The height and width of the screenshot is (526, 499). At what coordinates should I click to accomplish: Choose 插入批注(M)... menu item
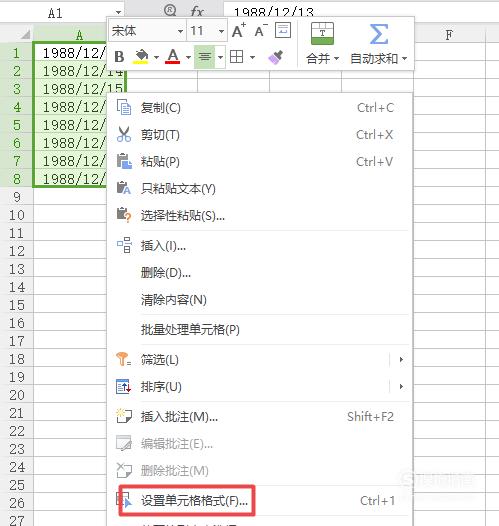260,417
